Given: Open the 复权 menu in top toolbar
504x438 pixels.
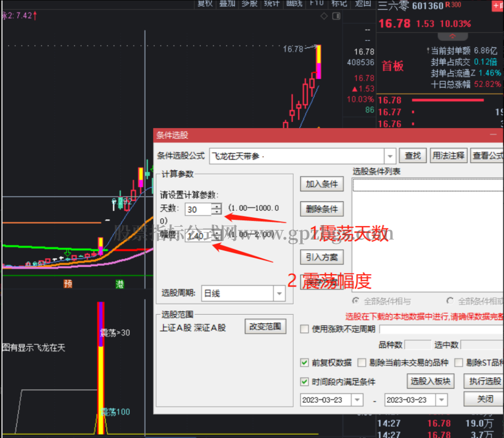Looking at the screenshot, I should 205,4.
